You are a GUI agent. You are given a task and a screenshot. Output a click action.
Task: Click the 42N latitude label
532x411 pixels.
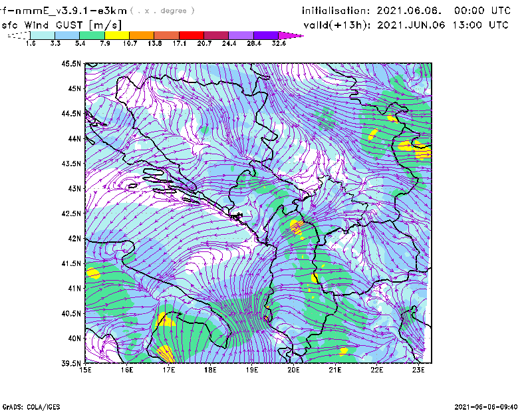(74, 238)
